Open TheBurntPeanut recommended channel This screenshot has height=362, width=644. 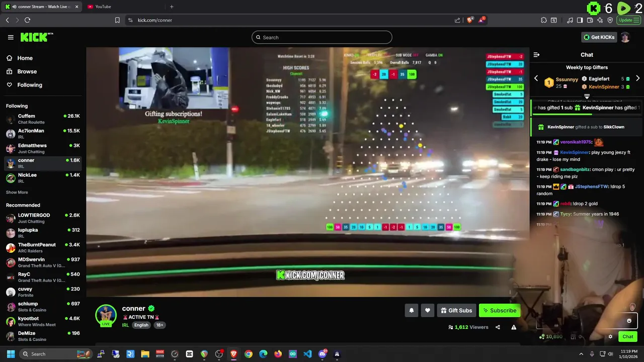[x=43, y=247]
